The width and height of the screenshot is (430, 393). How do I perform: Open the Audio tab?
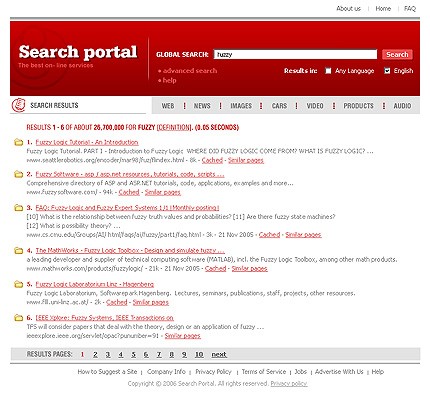pos(402,106)
